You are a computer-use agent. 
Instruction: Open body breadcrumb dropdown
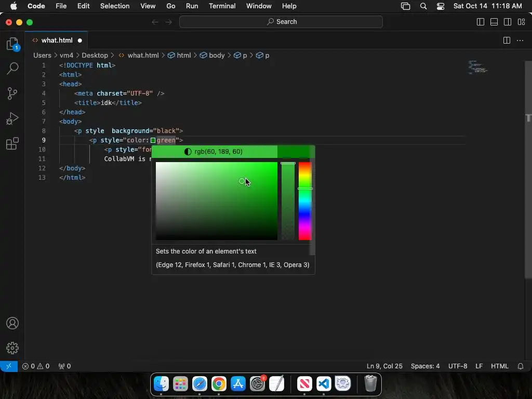click(212, 55)
